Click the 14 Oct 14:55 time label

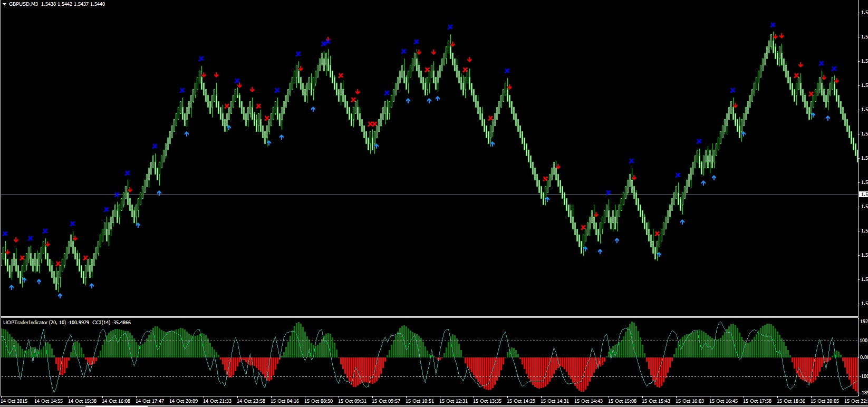pos(49,401)
